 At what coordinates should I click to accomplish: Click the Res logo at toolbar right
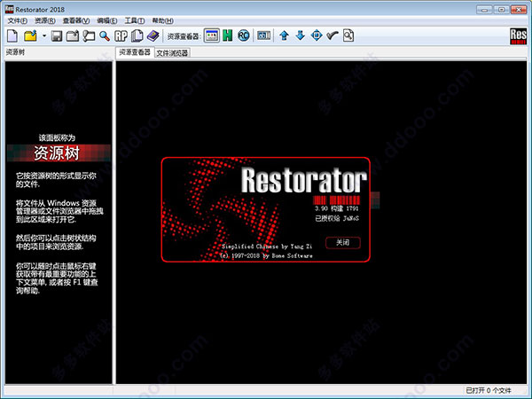coord(519,36)
